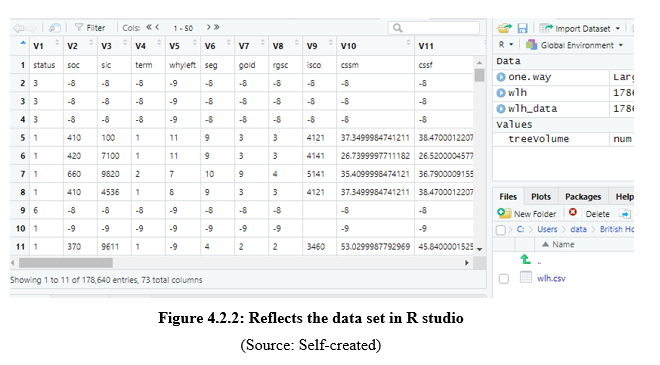Open the Global Environment dropdown
This screenshot has width=660, height=365.
tap(574, 45)
